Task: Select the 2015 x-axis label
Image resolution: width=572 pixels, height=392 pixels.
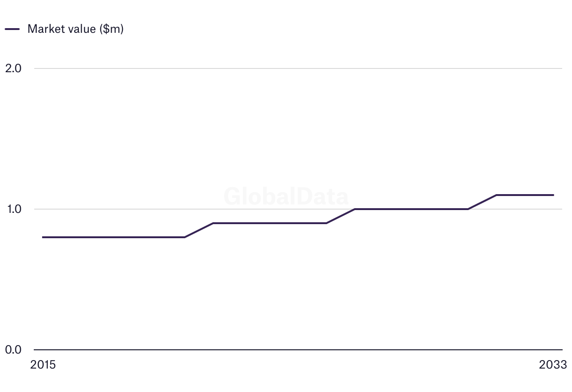Action: 43,365
